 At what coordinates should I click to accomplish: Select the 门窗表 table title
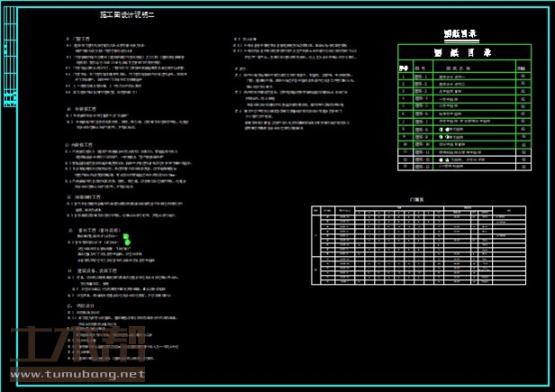(416, 199)
